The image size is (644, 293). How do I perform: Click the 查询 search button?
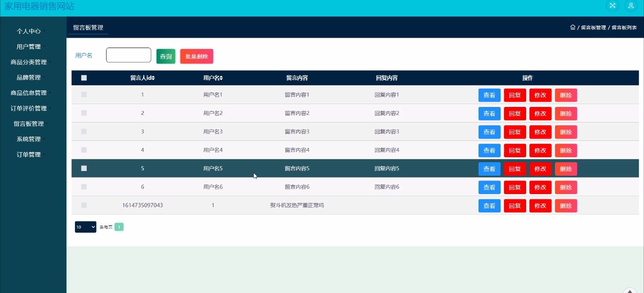pyautogui.click(x=166, y=57)
